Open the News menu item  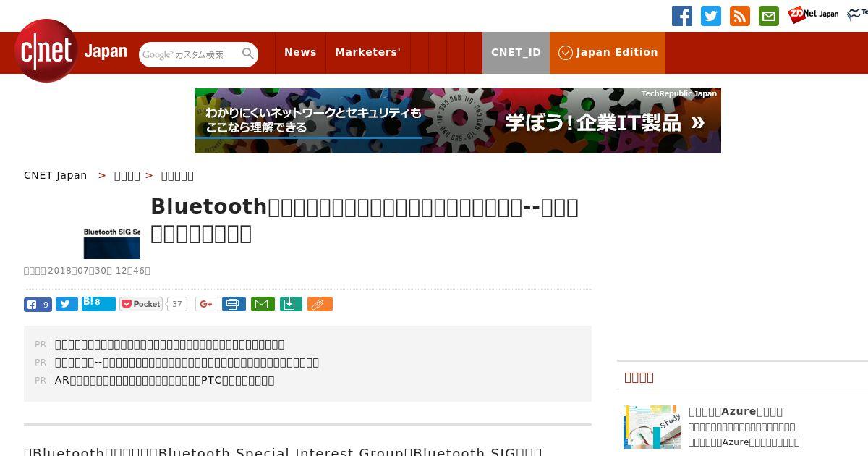(x=300, y=52)
